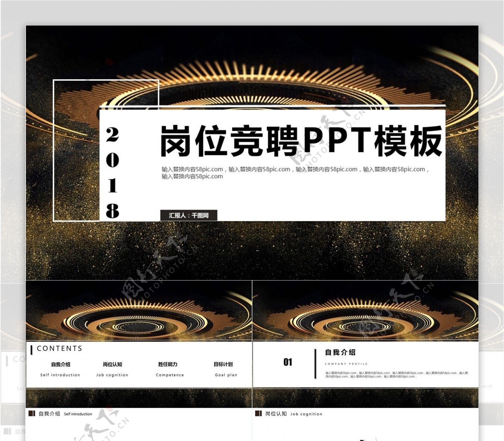The image size is (504, 441).
Task: Click 岗位认知 in the contents slide
Action: coord(112,364)
